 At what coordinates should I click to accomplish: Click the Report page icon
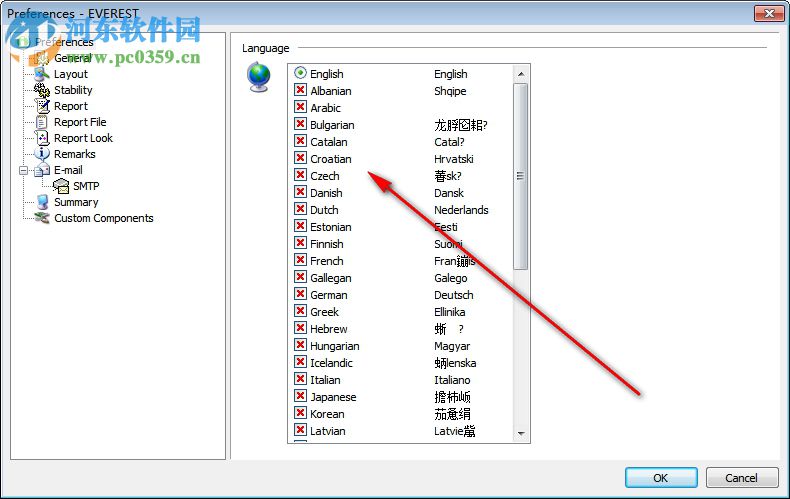[x=42, y=106]
